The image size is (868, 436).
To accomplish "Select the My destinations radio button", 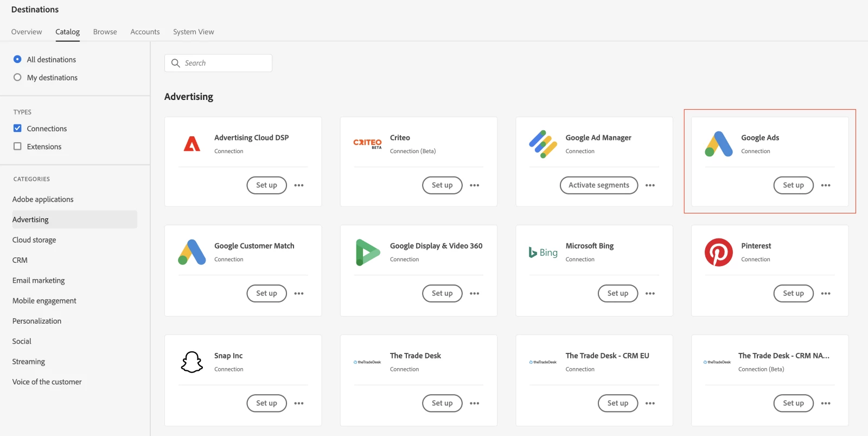I will [x=17, y=77].
